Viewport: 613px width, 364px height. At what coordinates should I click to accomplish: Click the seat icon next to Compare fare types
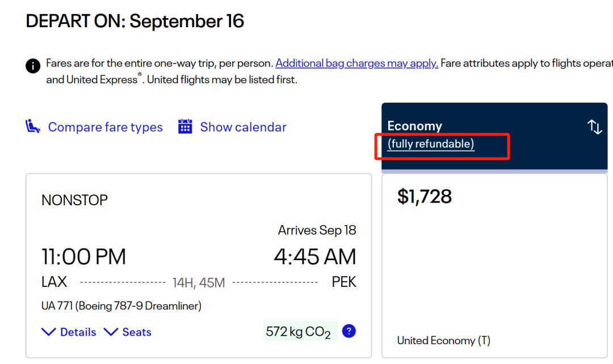click(x=33, y=126)
